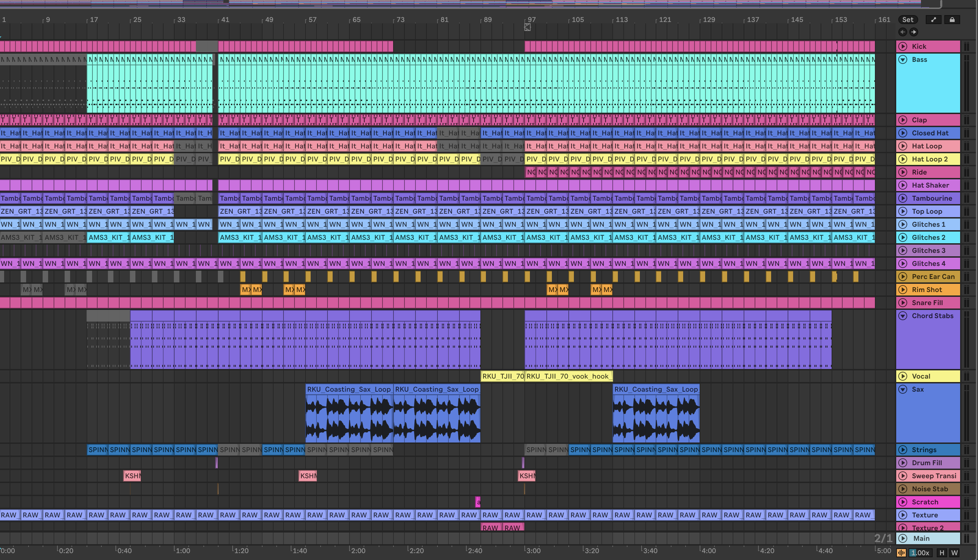The image size is (978, 560).
Task: Click the lock envelopes padlock icon
Action: coord(952,20)
